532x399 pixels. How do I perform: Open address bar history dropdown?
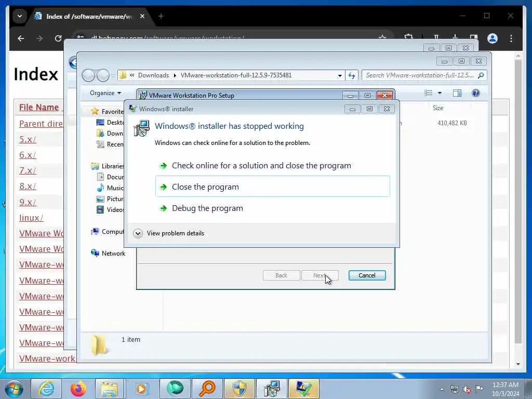[x=340, y=76]
